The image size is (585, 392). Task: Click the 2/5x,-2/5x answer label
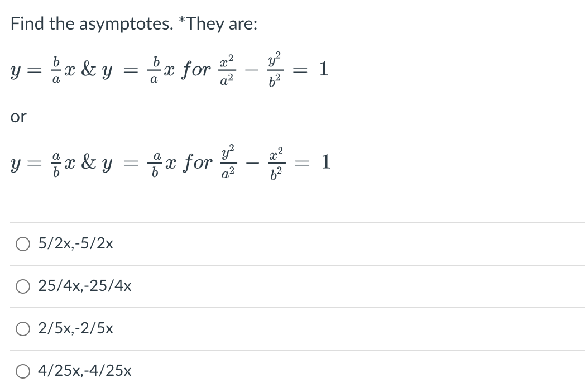pyautogui.click(x=75, y=329)
